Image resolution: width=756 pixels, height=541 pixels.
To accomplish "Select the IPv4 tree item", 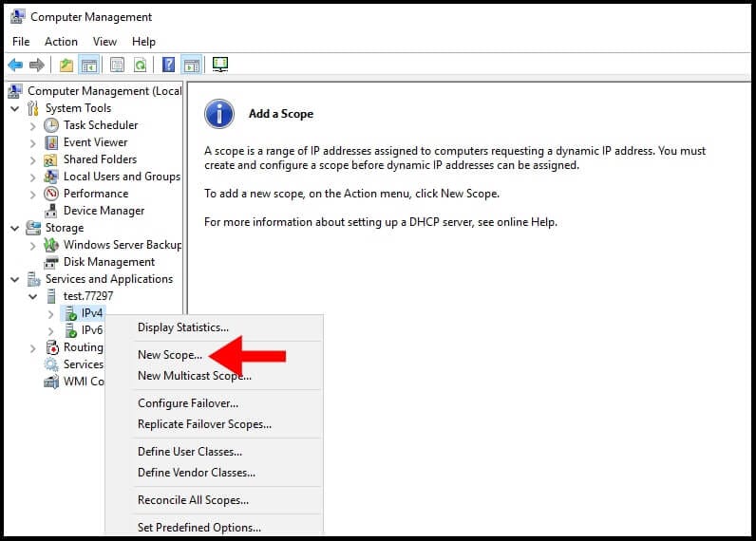I will point(91,313).
